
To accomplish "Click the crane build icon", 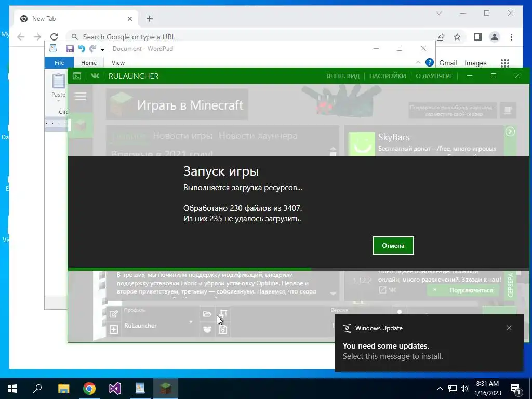I will pyautogui.click(x=223, y=314).
